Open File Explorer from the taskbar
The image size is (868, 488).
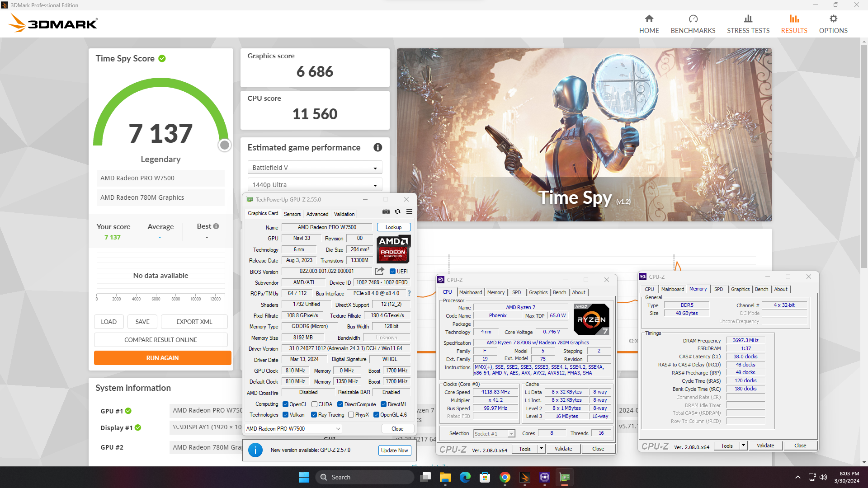coord(445,477)
